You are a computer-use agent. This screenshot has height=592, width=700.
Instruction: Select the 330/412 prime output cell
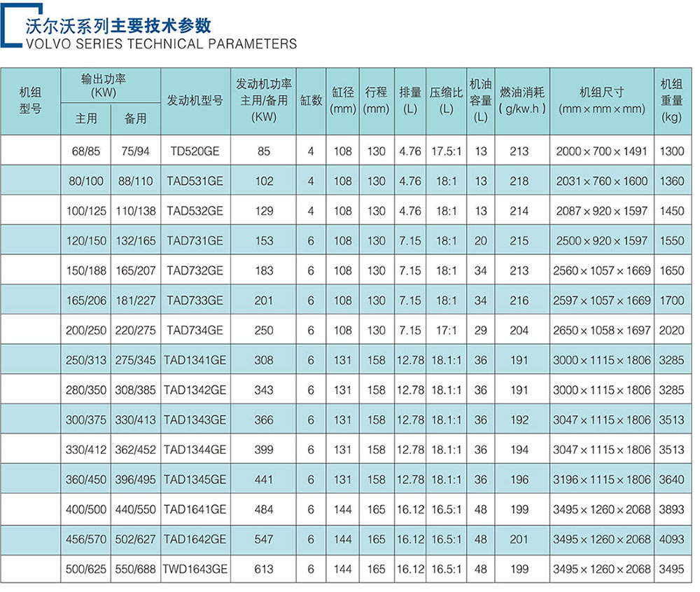86,450
